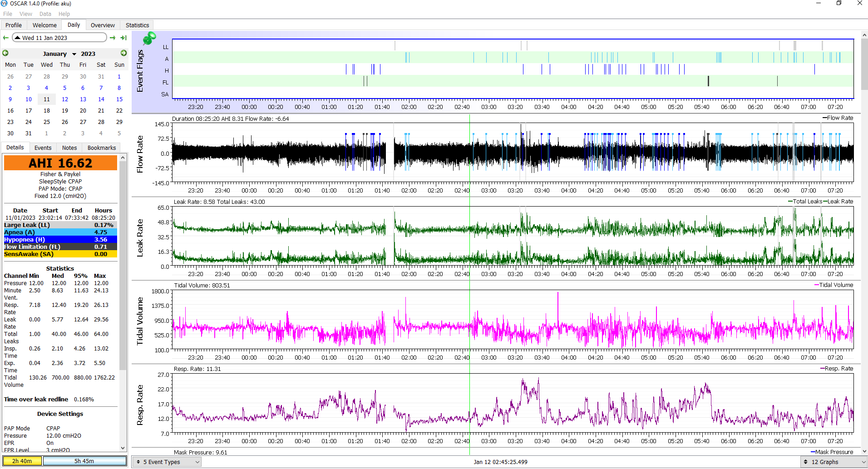Show previous month in the calendar

click(5, 53)
